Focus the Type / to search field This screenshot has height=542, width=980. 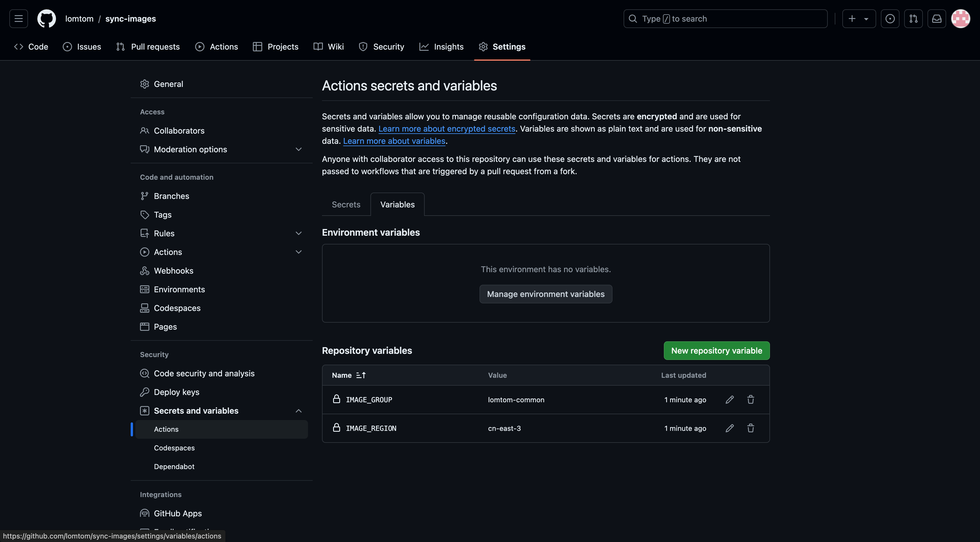[x=725, y=19]
